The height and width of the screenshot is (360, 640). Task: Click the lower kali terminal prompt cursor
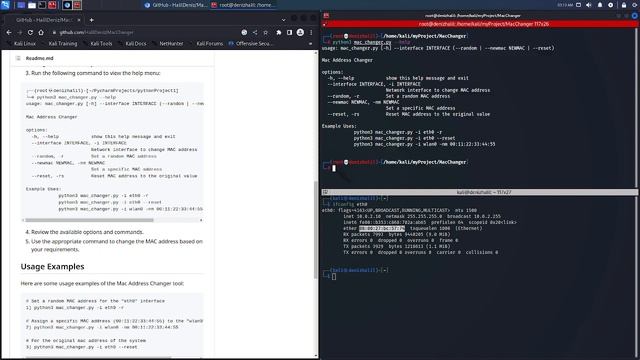coord(334,277)
